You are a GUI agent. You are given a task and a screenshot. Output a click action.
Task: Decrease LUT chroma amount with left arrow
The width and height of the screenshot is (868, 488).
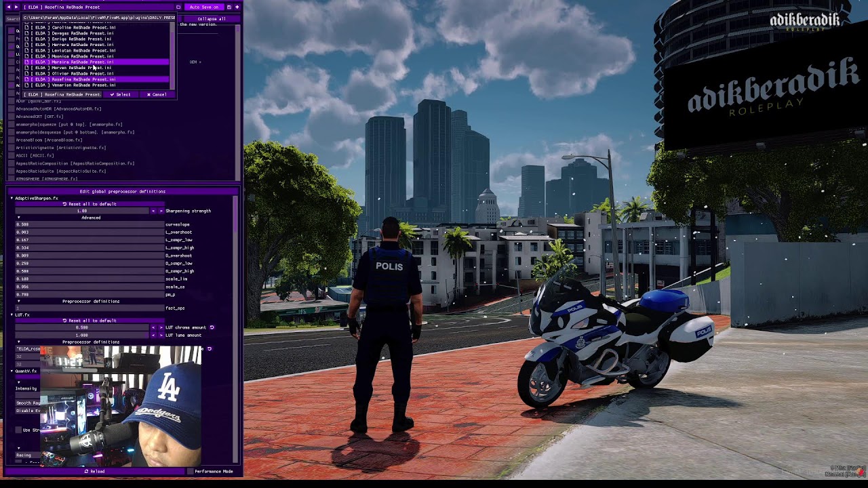coord(153,327)
